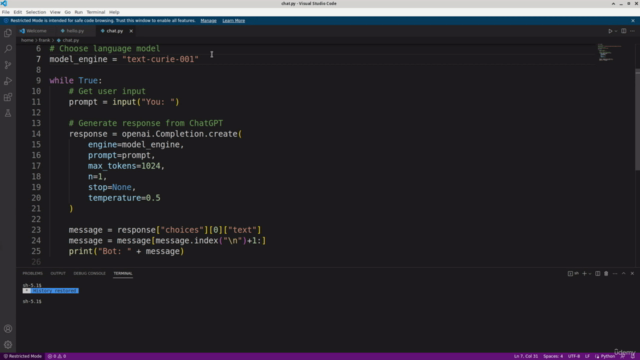This screenshot has height=360, width=640.
Task: Open the Testing flask view
Action: [x=8, y=113]
